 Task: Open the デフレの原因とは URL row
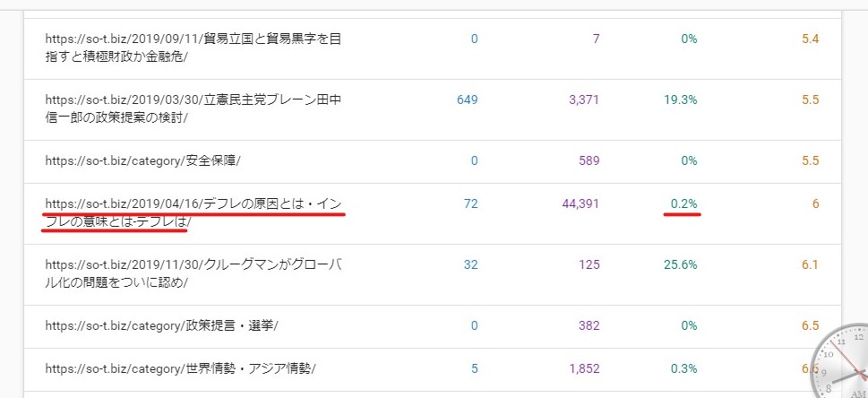[x=433, y=213]
